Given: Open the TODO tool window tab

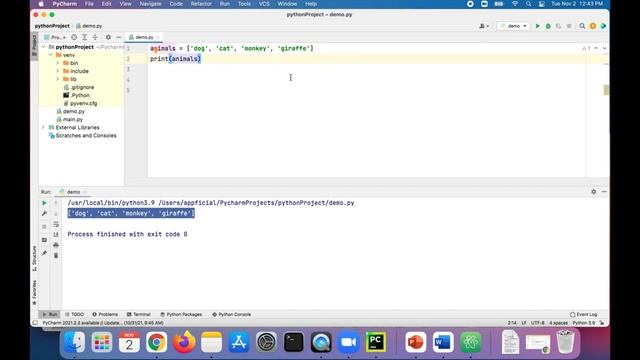Looking at the screenshot, I should (74, 315).
